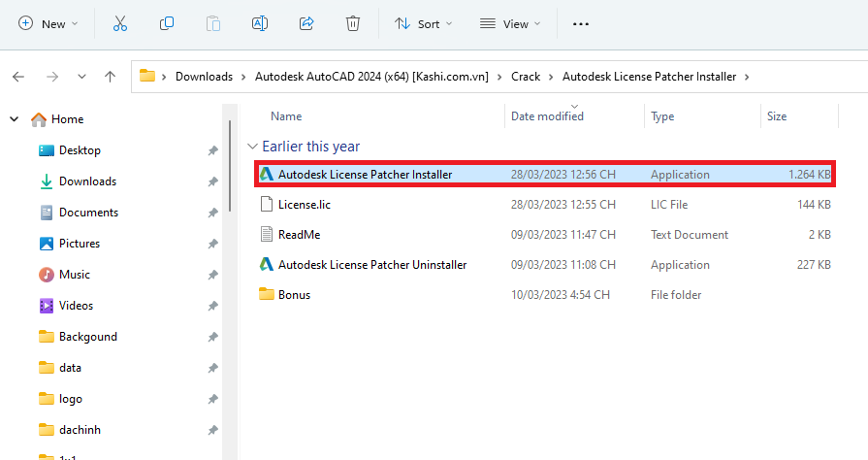Collapse the Home tree node chevron
Screen dimensions: 868x460
click(x=15, y=118)
